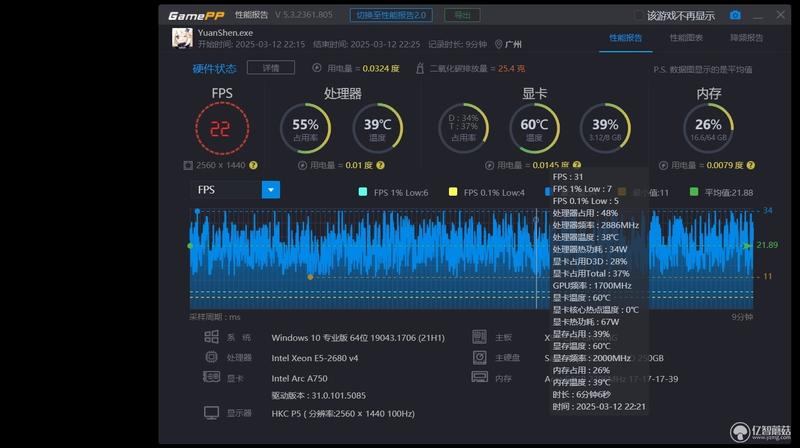Screen dimensions: 800x448
Task: Click the VRAM 39% usage gauge
Action: 605,129
